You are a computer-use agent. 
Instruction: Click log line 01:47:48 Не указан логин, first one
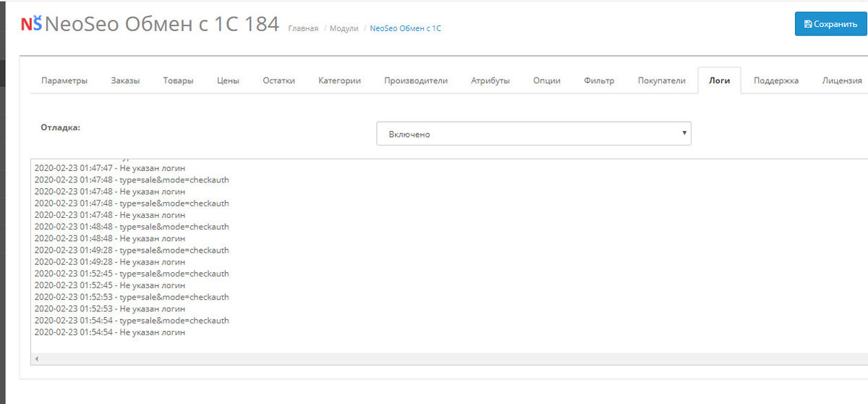pyautogui.click(x=110, y=191)
